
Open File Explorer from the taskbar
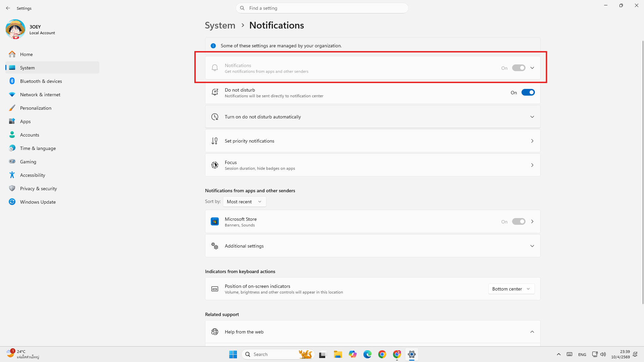coord(338,354)
